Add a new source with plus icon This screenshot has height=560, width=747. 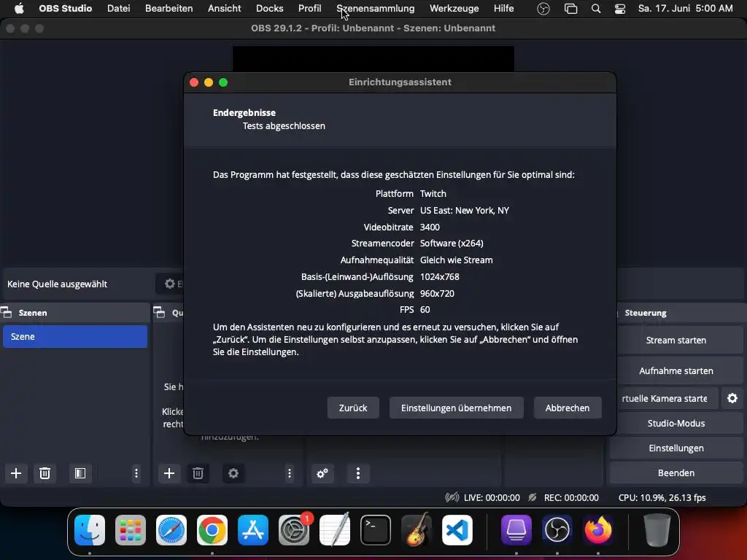tap(169, 473)
